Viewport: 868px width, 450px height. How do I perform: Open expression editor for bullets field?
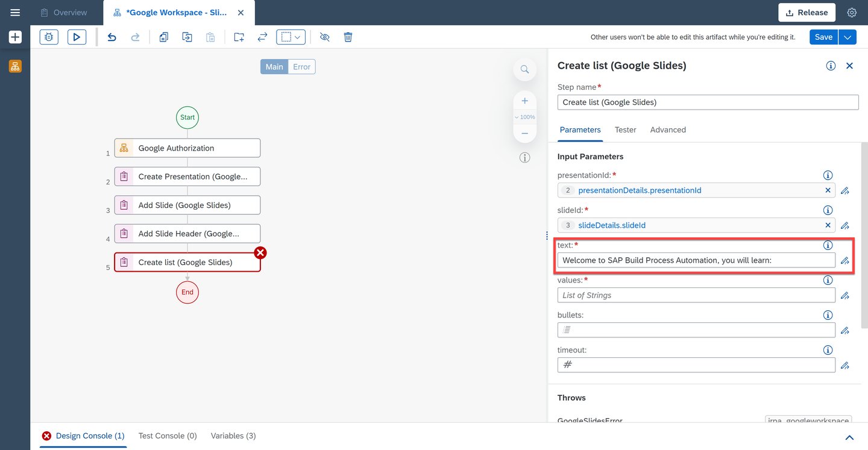pyautogui.click(x=845, y=331)
